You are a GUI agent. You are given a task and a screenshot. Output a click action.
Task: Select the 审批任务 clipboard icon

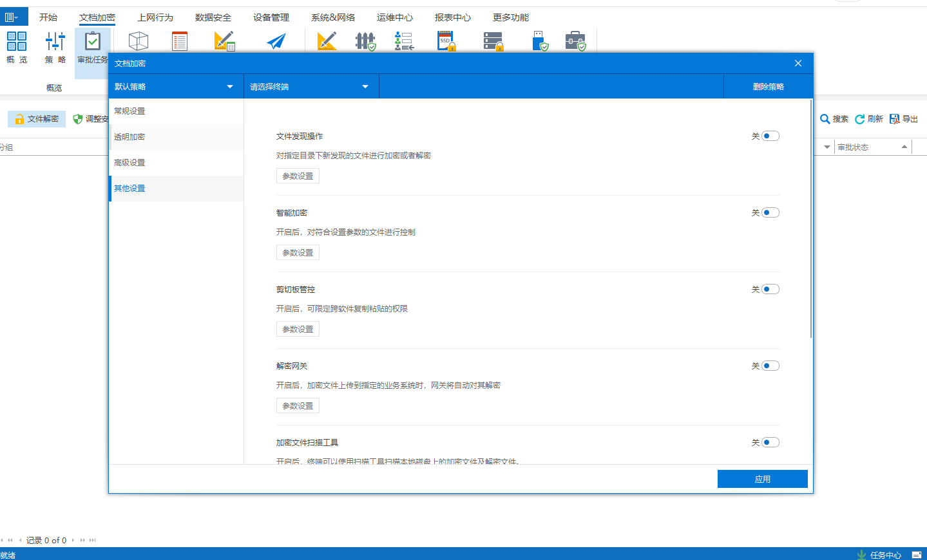point(93,42)
